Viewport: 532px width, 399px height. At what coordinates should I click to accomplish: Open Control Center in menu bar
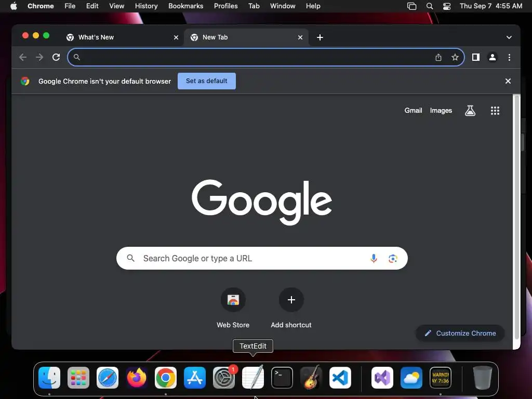click(x=447, y=6)
